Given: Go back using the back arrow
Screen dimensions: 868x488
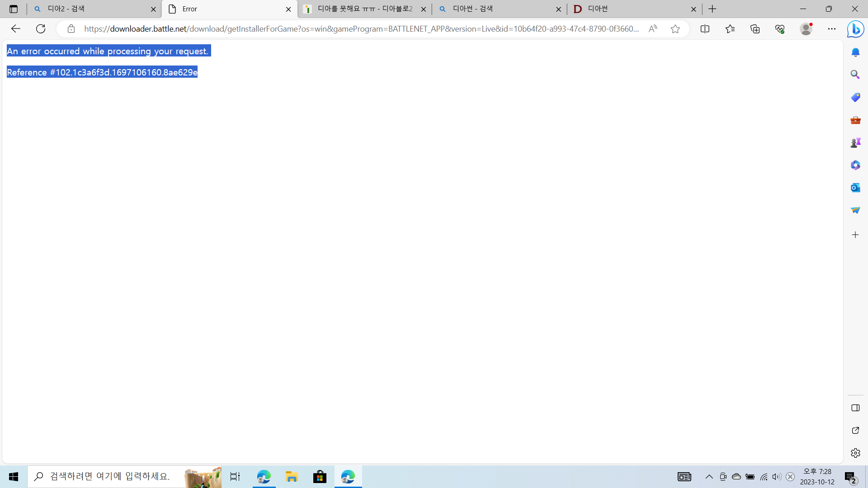Looking at the screenshot, I should click(x=16, y=29).
